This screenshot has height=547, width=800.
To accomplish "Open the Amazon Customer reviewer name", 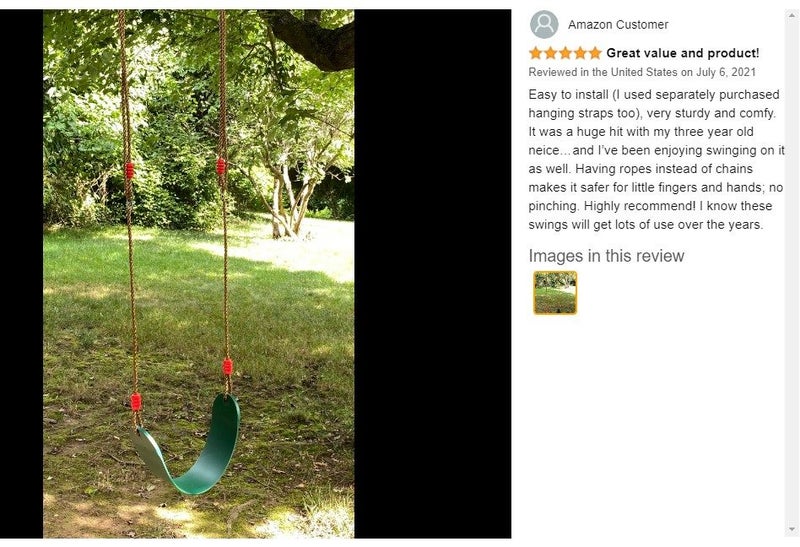I will tap(618, 24).
